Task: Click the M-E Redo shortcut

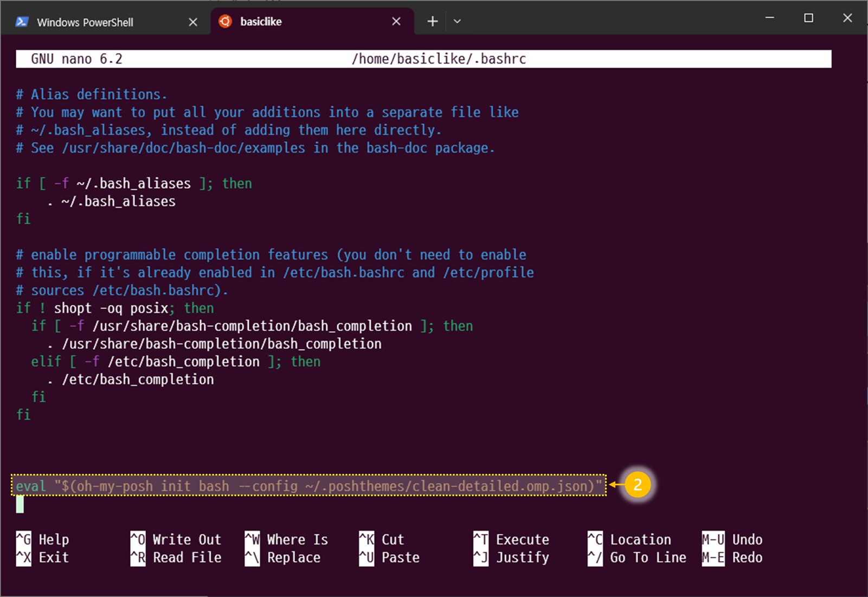Action: click(x=732, y=557)
